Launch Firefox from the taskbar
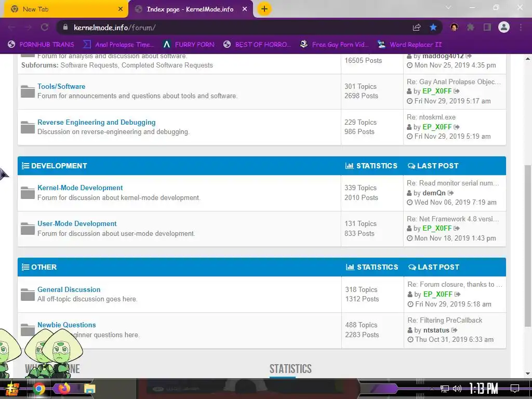Image resolution: width=532 pixels, height=399 pixels. coord(64,389)
